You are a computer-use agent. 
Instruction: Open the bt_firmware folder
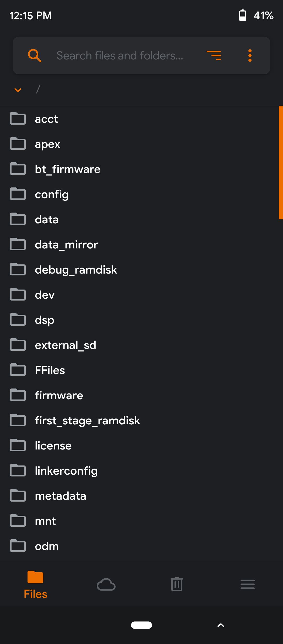[68, 169]
